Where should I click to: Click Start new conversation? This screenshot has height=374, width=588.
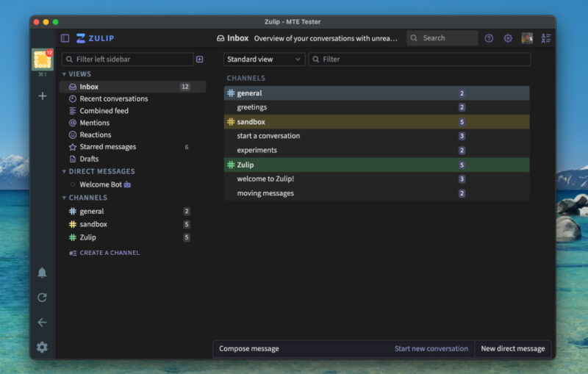coord(431,348)
